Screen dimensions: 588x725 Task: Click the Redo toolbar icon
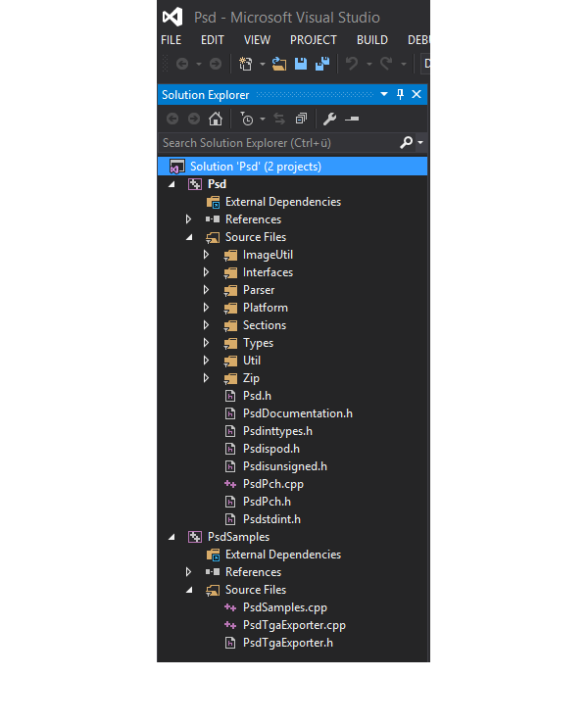386,64
